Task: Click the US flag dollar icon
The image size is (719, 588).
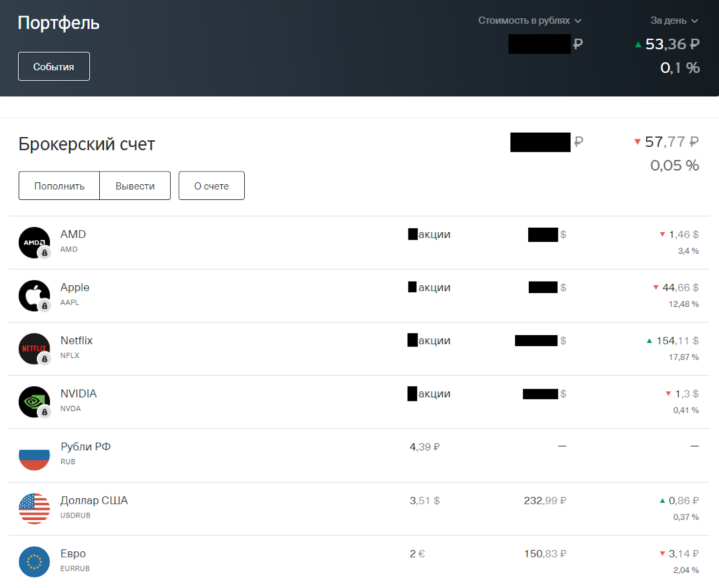Action: (x=34, y=508)
